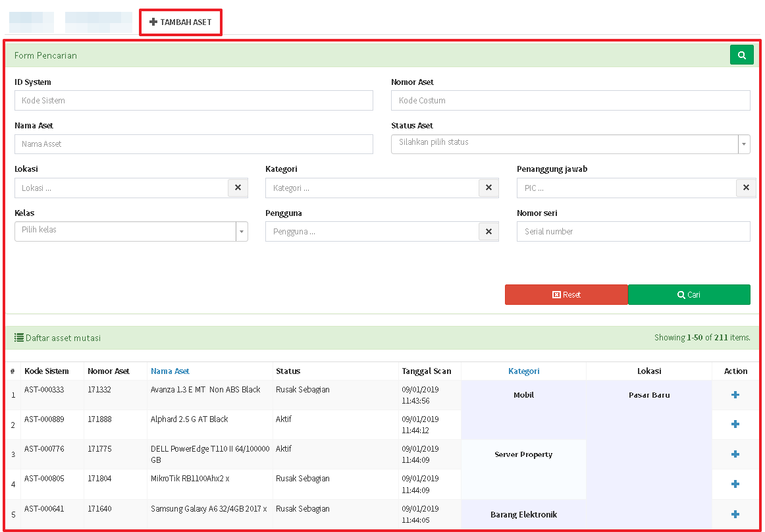Focus the ID System input field
Screen dimensions: 765x532
[194, 101]
